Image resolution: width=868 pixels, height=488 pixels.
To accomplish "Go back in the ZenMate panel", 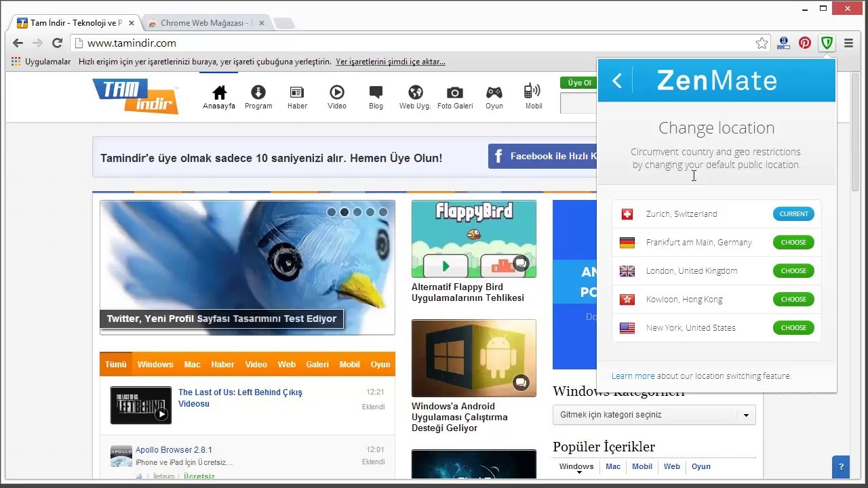I will [x=616, y=81].
